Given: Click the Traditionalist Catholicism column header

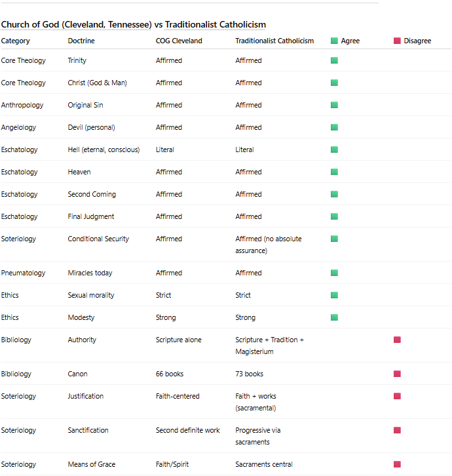Looking at the screenshot, I should 274,41.
